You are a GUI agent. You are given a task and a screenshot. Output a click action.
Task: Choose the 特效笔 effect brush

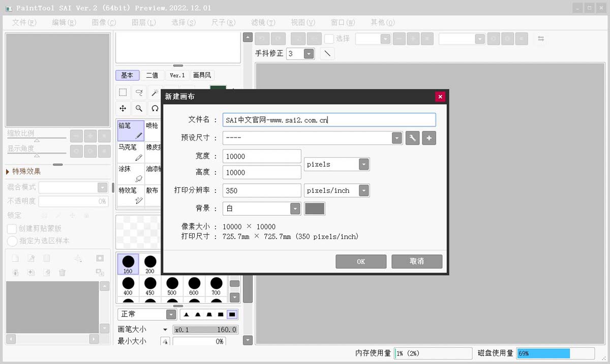pyautogui.click(x=131, y=196)
